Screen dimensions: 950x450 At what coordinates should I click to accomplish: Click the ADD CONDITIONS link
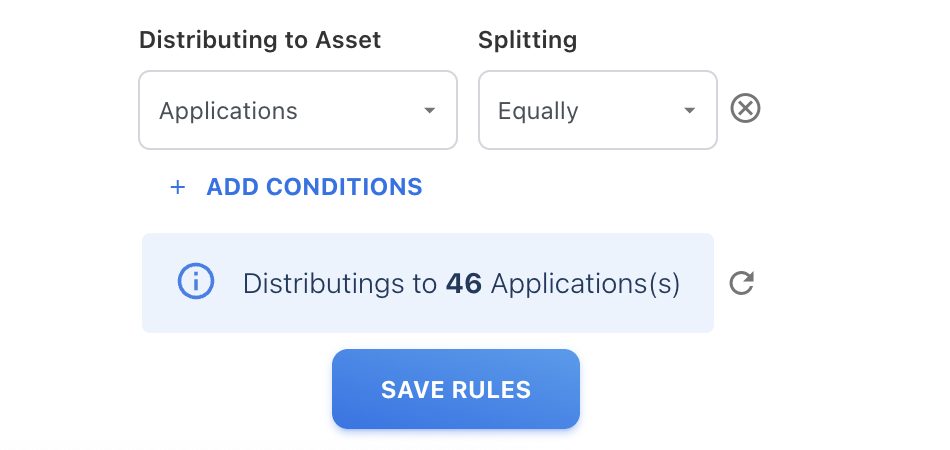click(x=314, y=187)
